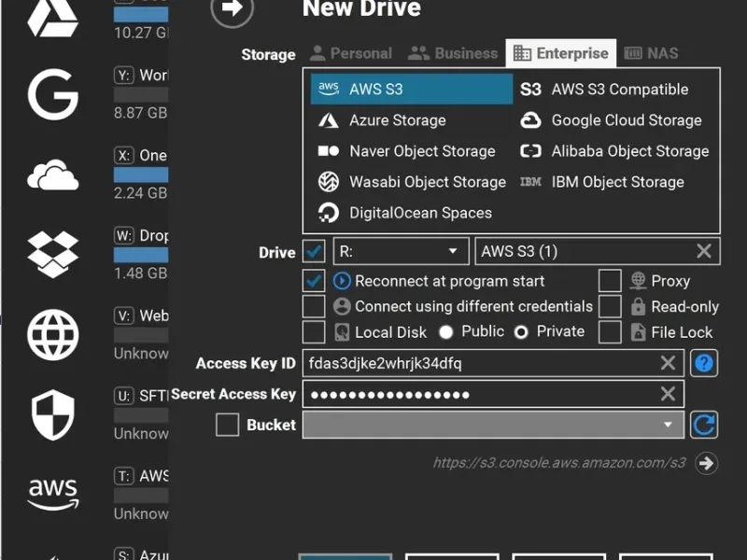Screen dimensions: 747x560
Task: Switch to the Personal storage tab
Action: [351, 53]
